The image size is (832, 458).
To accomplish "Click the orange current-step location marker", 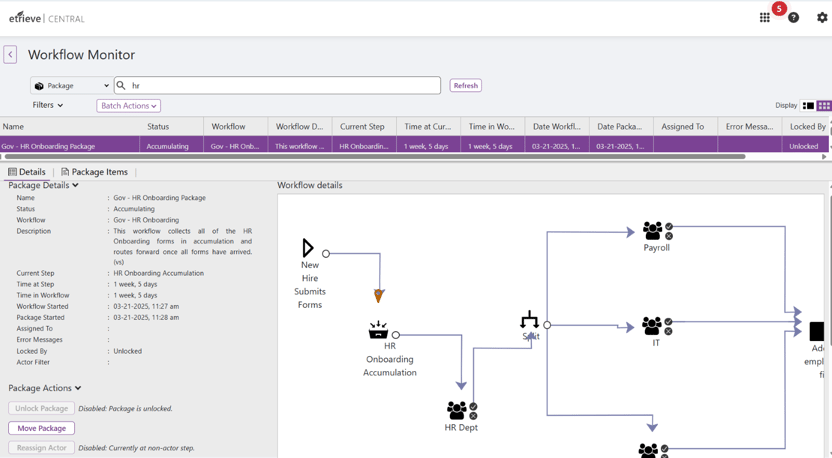I will [x=378, y=295].
